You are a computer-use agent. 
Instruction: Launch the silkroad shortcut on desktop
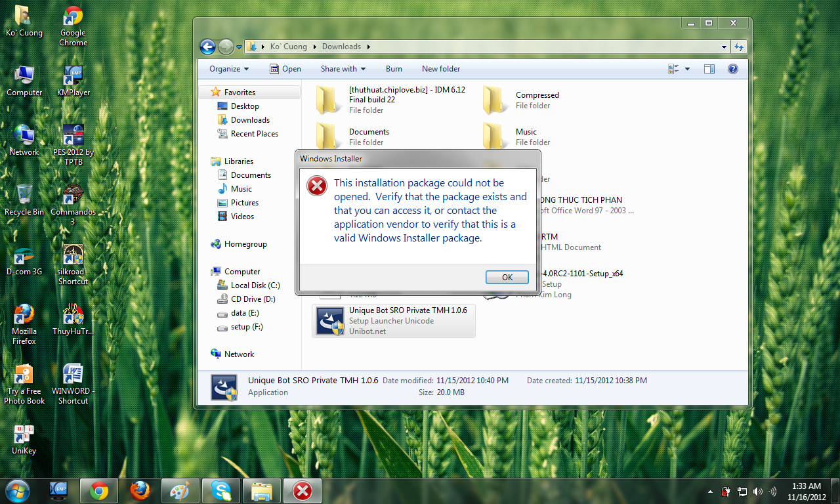(73, 264)
